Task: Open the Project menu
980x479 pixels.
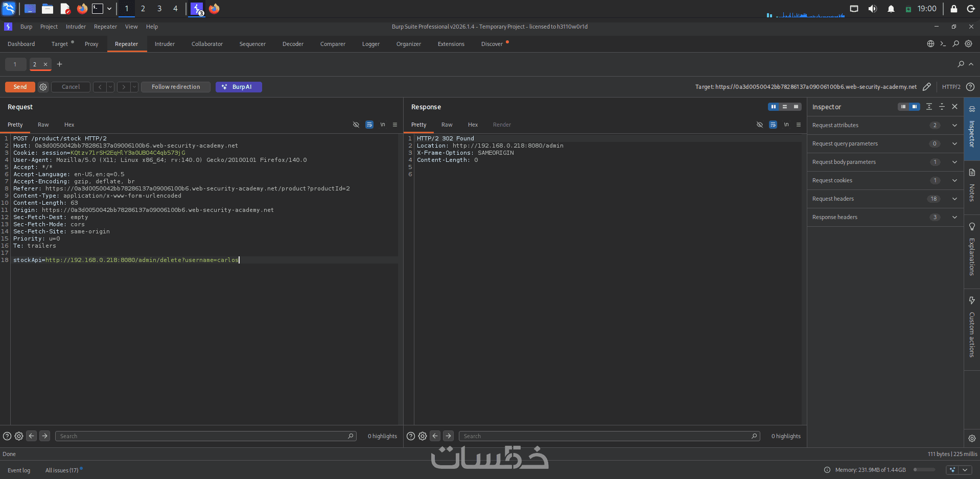Action: click(x=49, y=27)
